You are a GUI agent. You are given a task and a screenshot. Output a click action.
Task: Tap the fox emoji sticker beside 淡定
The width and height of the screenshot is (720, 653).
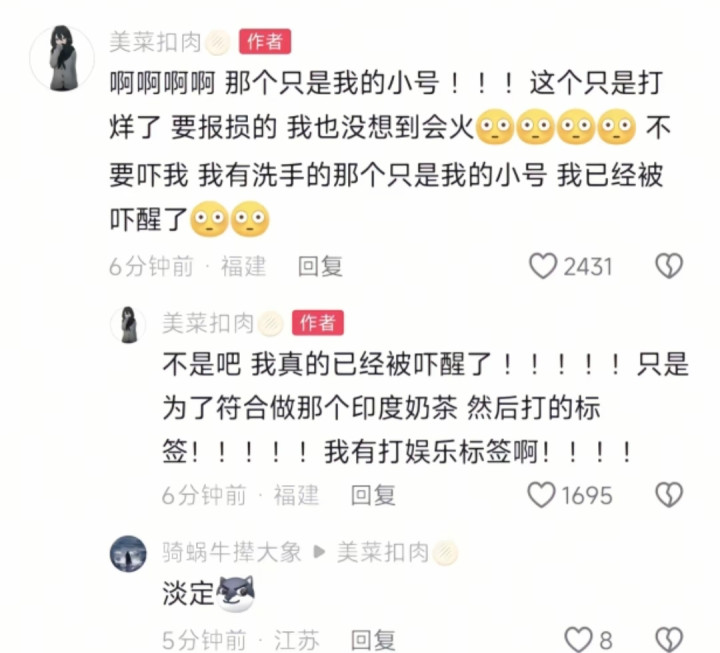[235, 594]
